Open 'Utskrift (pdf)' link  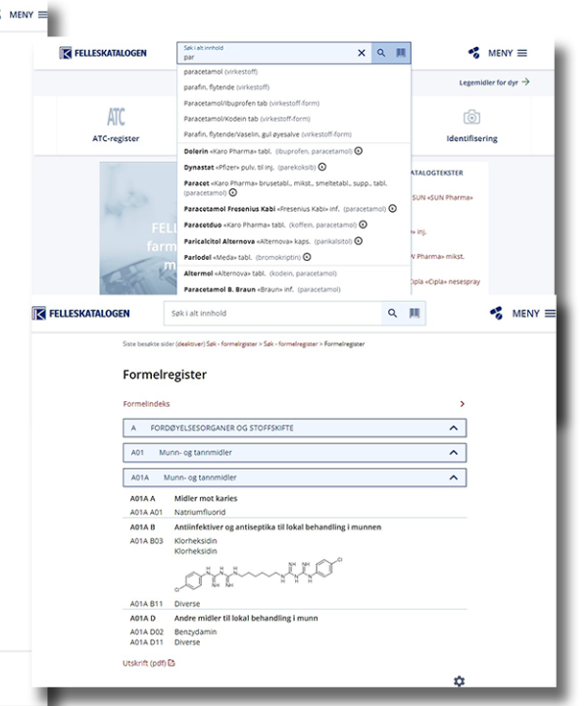[x=142, y=663]
